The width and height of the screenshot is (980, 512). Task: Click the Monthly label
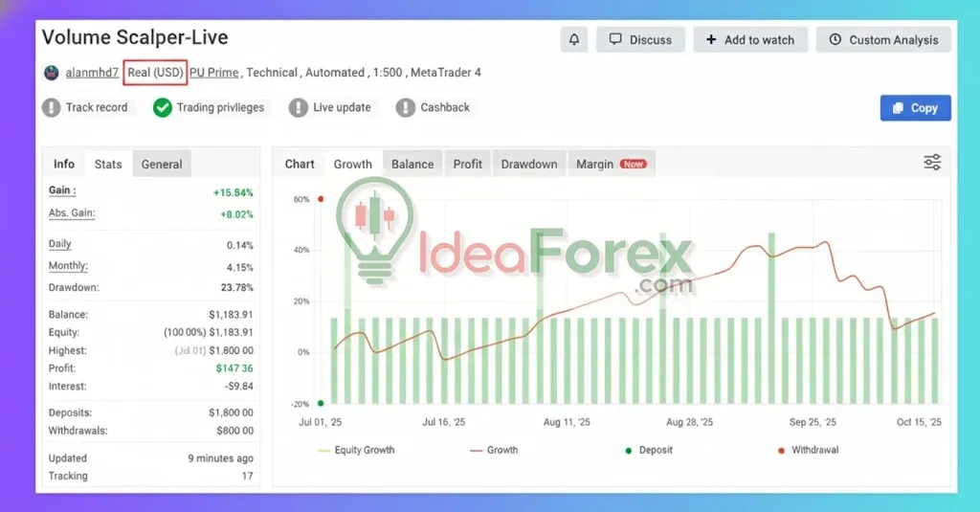[68, 266]
